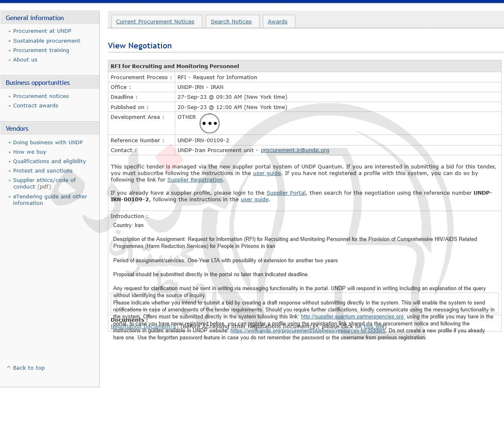Select Sustainable procurement in sidebar
Screen dimensions: 504x443
(47, 41)
